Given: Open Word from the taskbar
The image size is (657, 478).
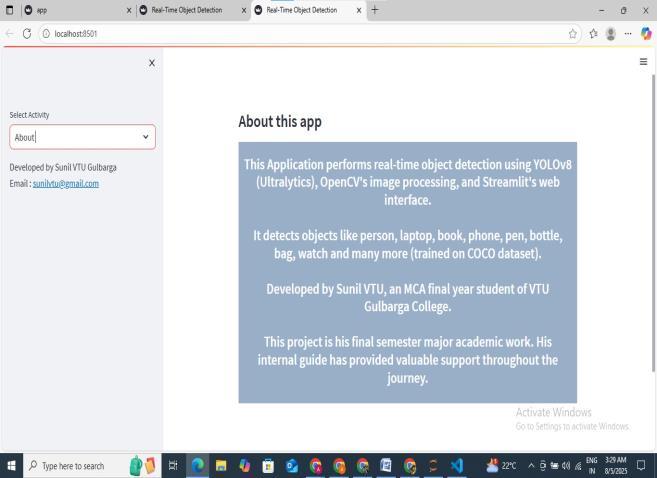Looking at the screenshot, I should (386, 465).
